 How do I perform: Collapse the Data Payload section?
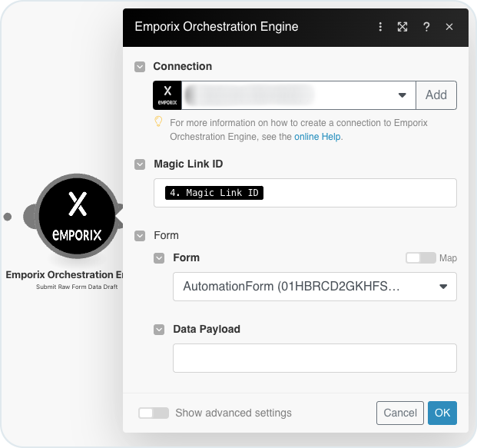(x=159, y=330)
